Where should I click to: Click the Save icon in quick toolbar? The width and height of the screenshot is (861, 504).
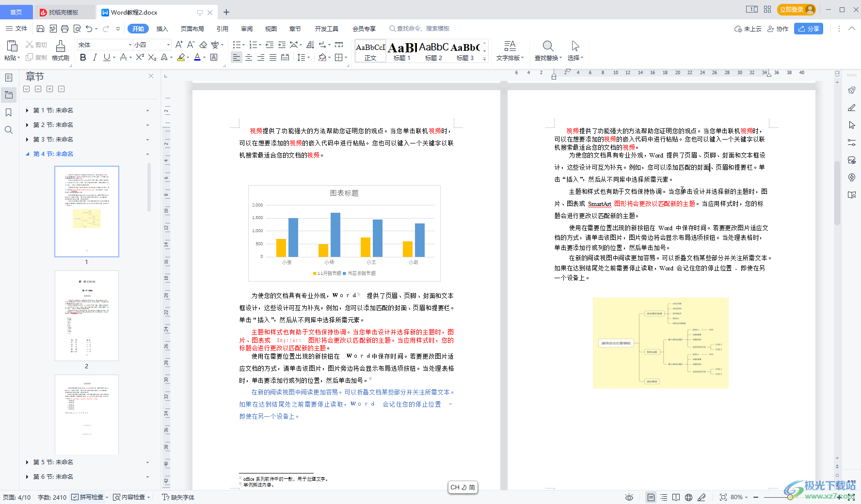[41, 29]
